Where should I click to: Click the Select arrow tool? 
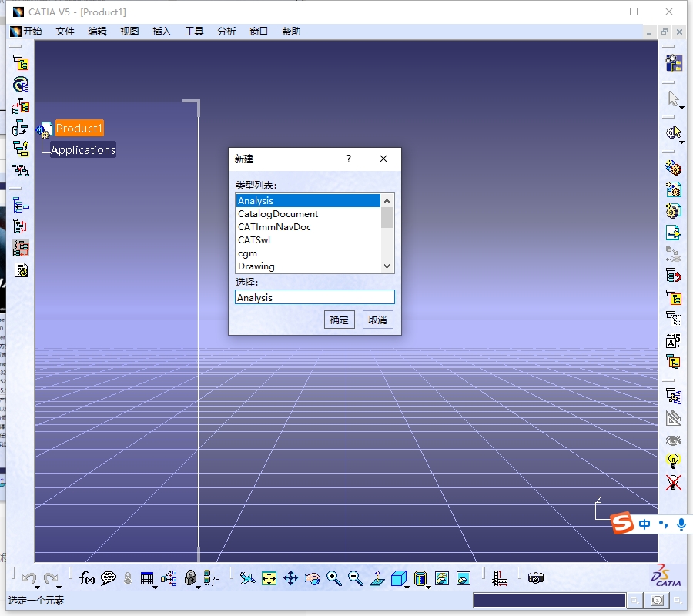(x=673, y=99)
